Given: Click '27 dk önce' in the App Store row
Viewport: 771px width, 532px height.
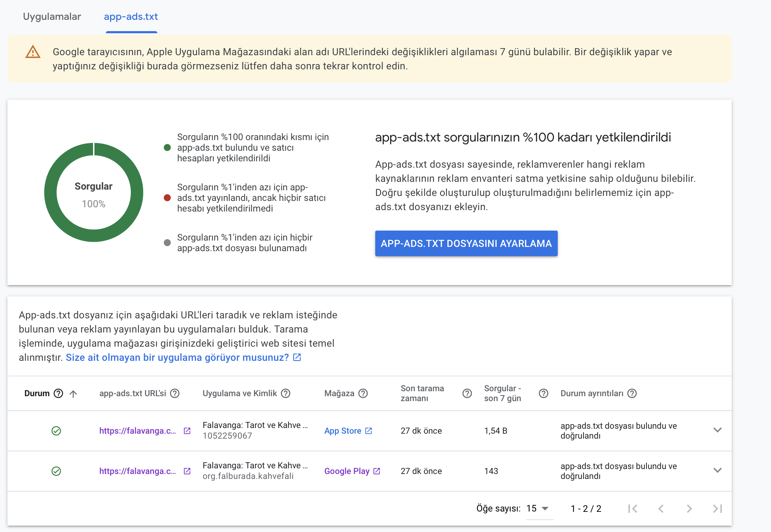Looking at the screenshot, I should [421, 431].
